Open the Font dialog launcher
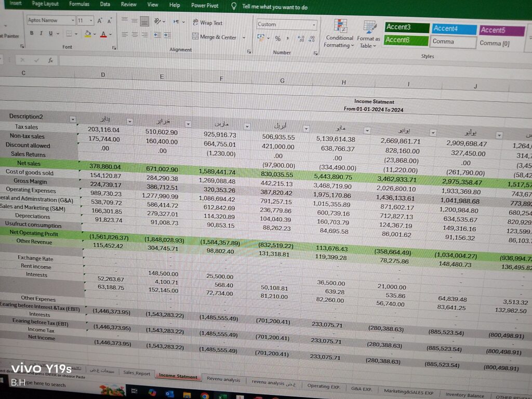The height and width of the screenshot is (399, 532). [114, 48]
